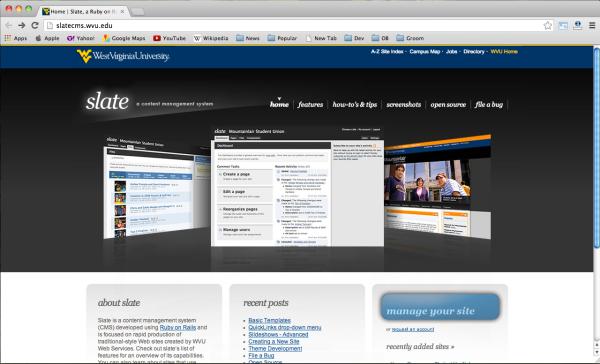Expand the Popular bookmarks folder
This screenshot has width=600, height=364.
pyautogui.click(x=282, y=38)
